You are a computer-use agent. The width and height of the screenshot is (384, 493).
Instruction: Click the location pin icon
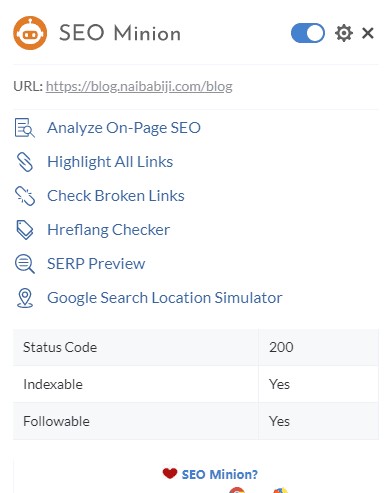[x=25, y=298]
